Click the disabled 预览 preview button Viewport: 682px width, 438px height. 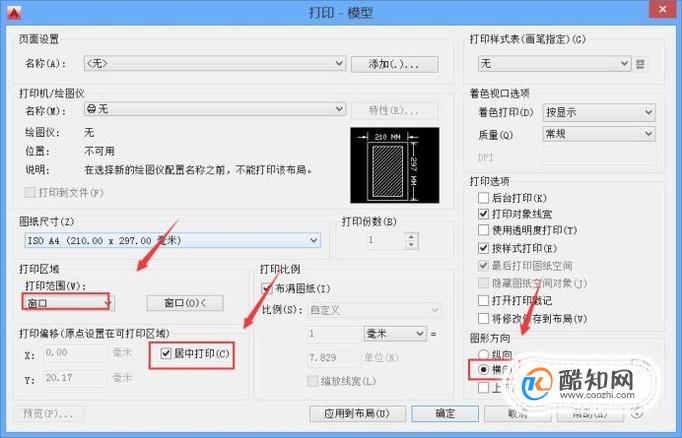[48, 413]
